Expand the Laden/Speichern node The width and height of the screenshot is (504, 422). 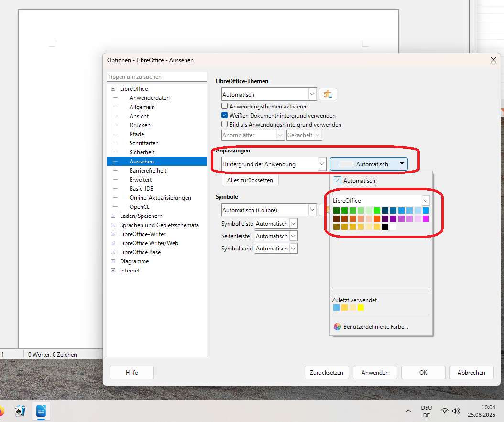coord(113,216)
